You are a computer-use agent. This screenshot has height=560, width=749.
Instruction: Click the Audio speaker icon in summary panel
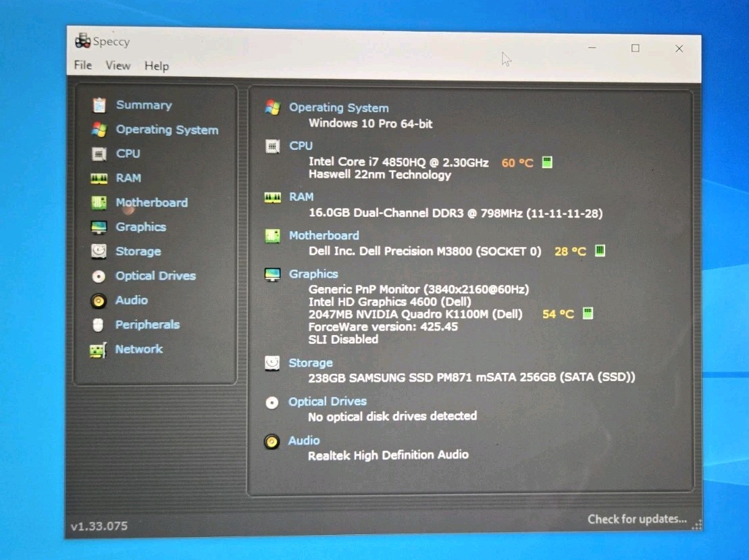point(272,442)
